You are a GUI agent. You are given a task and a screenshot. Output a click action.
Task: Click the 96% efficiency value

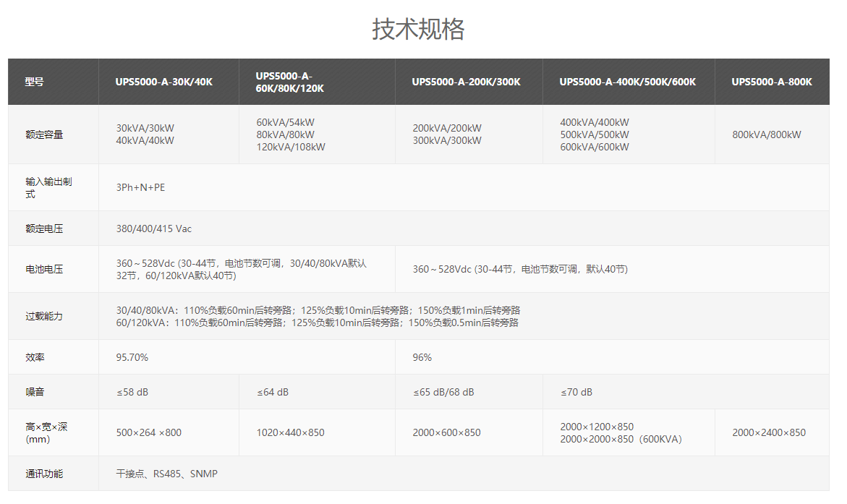[422, 357]
